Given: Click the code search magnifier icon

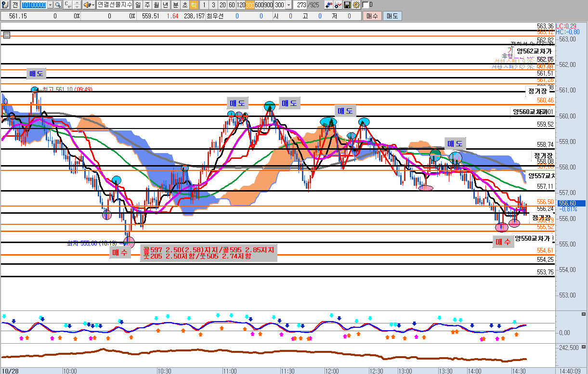Looking at the screenshot, I should click(x=57, y=5).
